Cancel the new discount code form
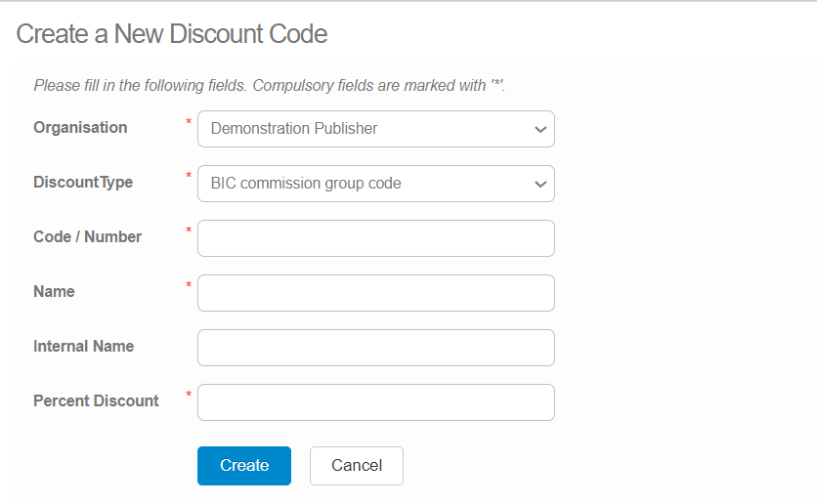817x504 pixels. click(x=357, y=466)
